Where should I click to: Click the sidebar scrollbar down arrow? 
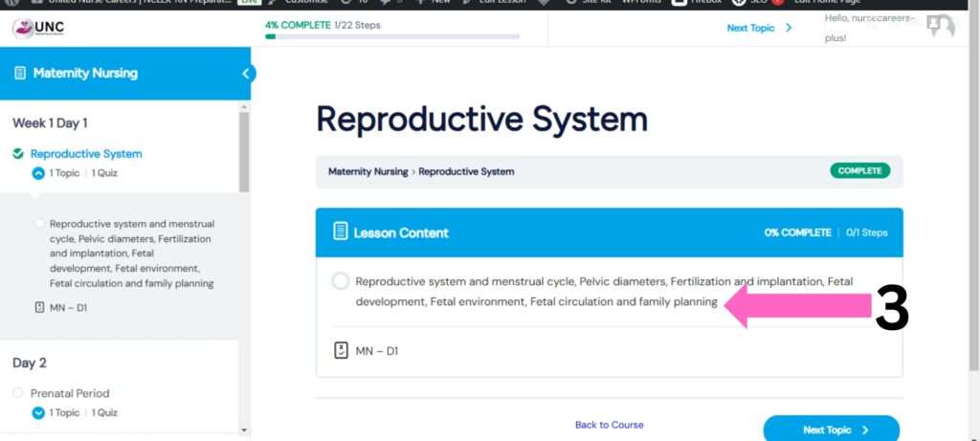pyautogui.click(x=244, y=430)
